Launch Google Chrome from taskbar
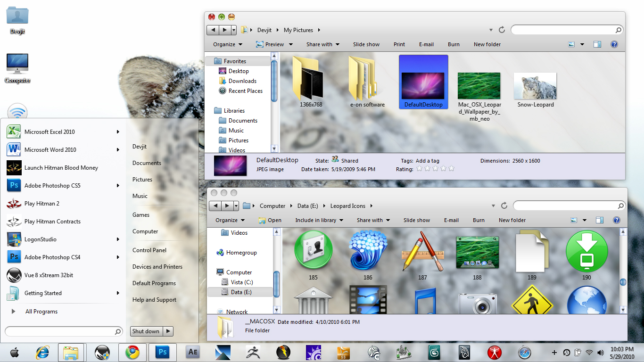The width and height of the screenshot is (644, 362). [x=132, y=352]
